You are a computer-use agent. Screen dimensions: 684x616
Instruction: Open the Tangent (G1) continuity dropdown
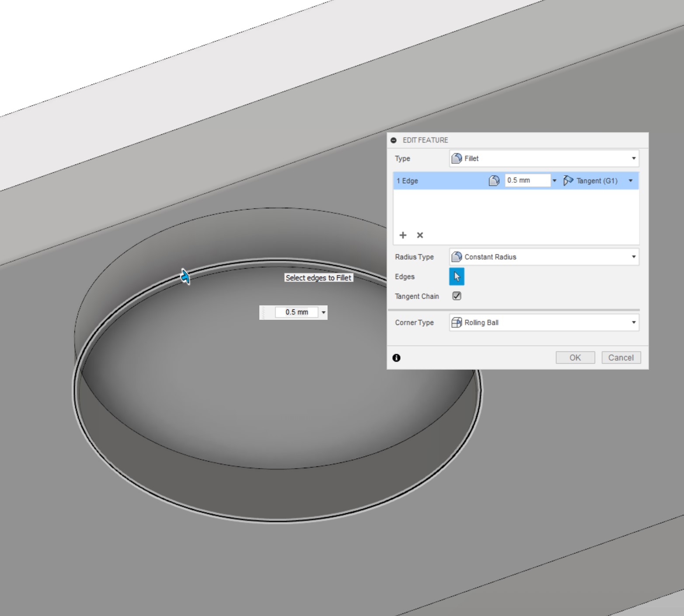tap(598, 181)
